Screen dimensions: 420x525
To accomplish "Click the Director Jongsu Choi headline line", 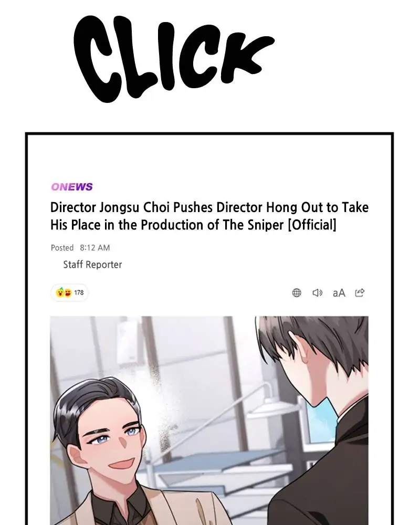I will (x=209, y=207).
